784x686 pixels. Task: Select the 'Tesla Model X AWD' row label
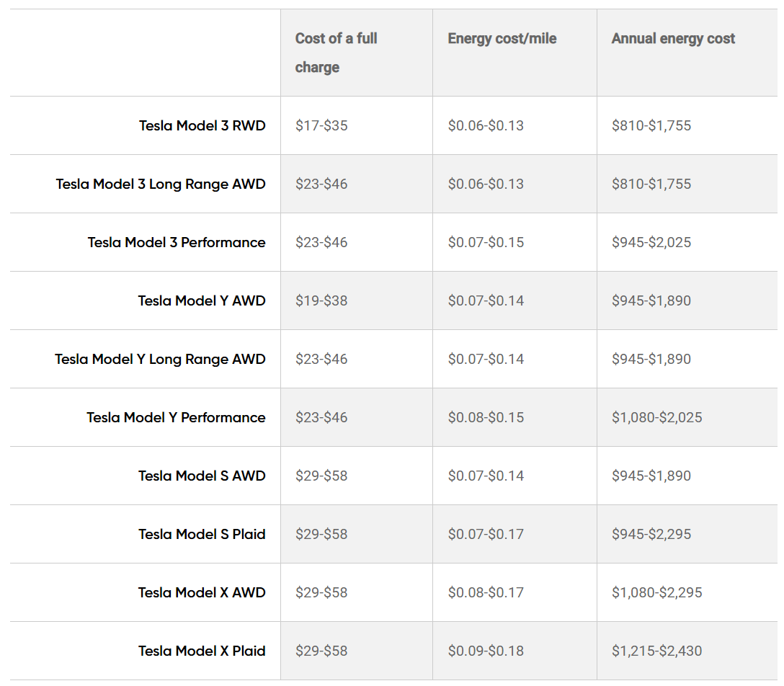click(x=202, y=592)
